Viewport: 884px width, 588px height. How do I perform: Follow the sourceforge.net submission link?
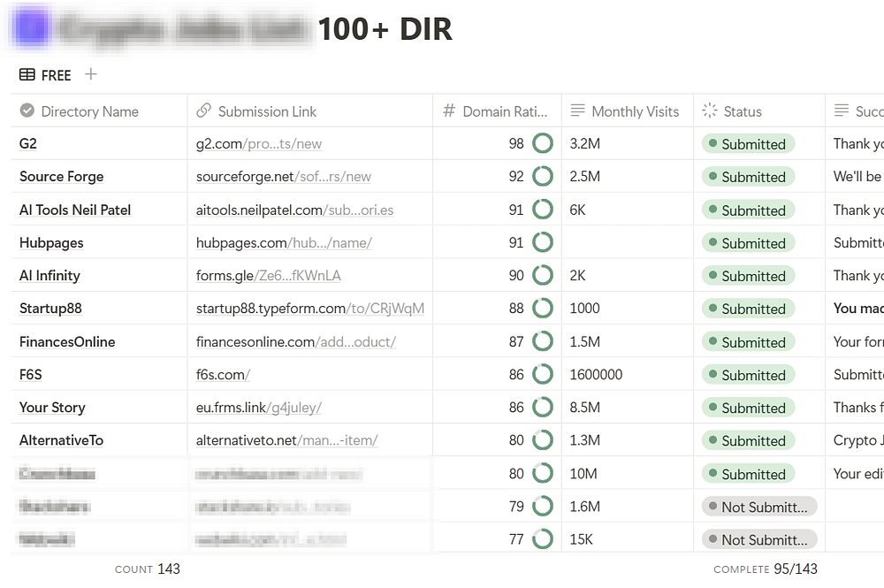point(284,177)
